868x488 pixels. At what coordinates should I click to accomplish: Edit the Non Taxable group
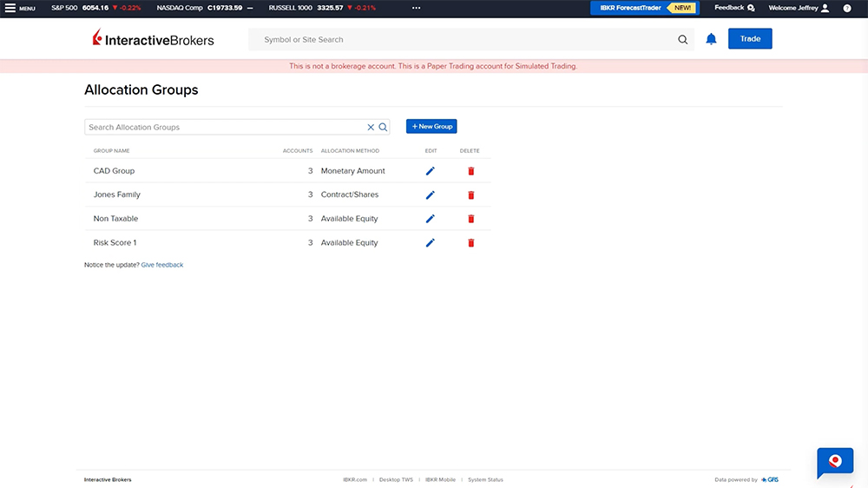pos(431,219)
